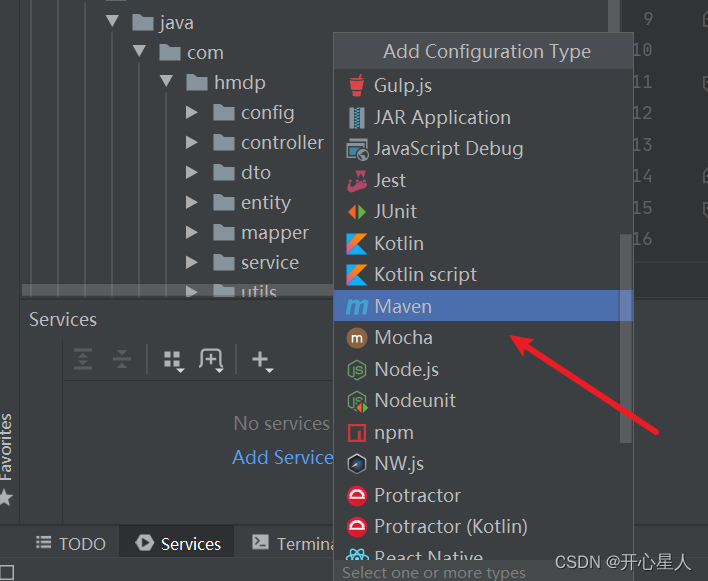The image size is (708, 581).
Task: Click the 'No services' placeholder text
Action: pyautogui.click(x=282, y=423)
